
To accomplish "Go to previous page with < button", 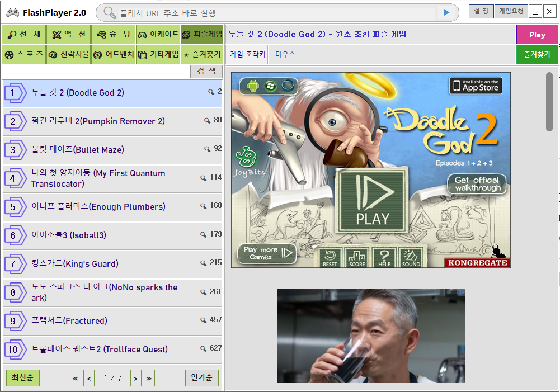I will [x=89, y=378].
